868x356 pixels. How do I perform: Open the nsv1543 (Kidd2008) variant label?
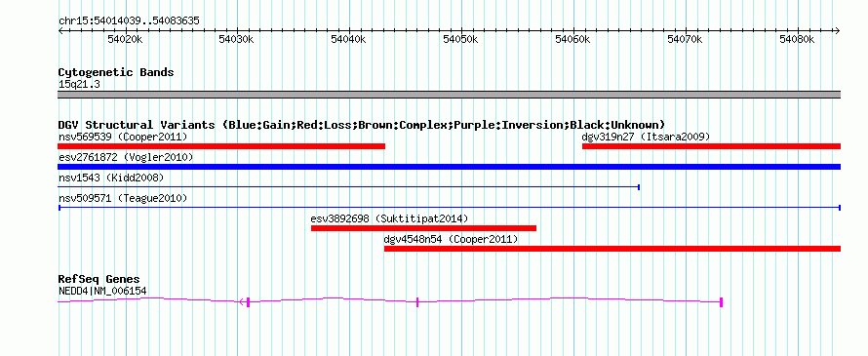[111, 178]
